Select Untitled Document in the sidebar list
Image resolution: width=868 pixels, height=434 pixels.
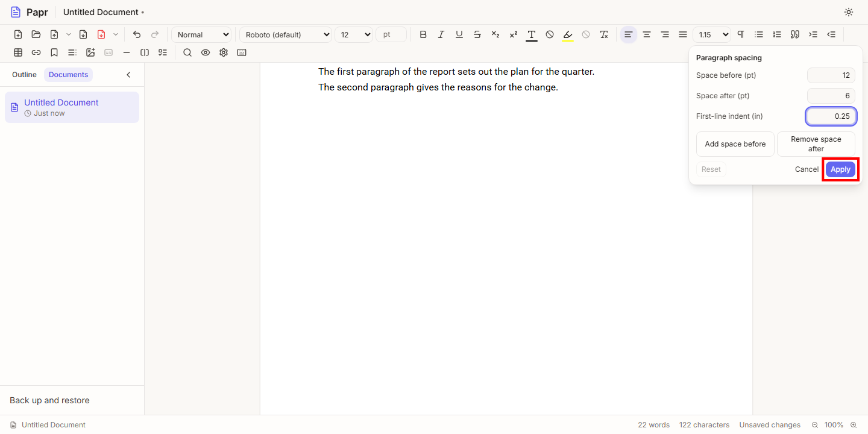72,107
